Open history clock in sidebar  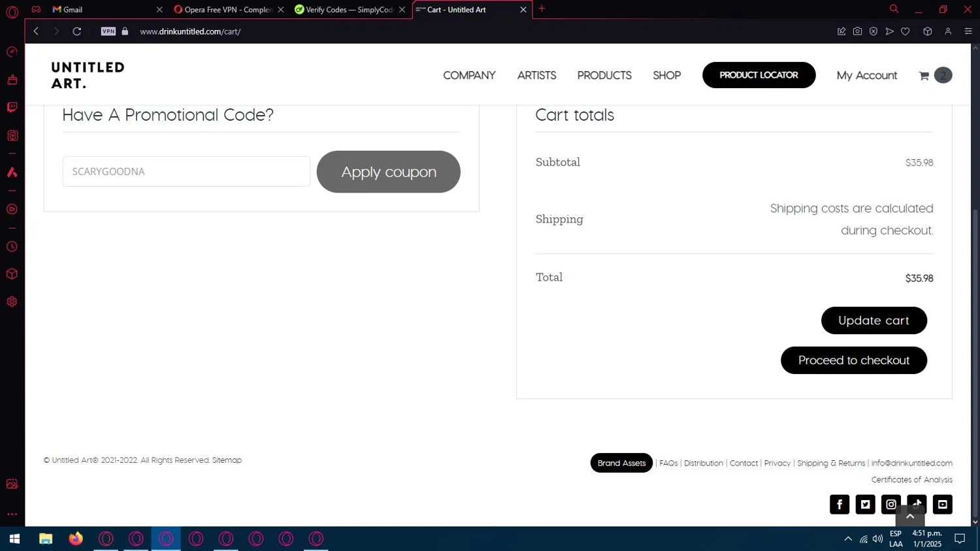[x=12, y=247]
